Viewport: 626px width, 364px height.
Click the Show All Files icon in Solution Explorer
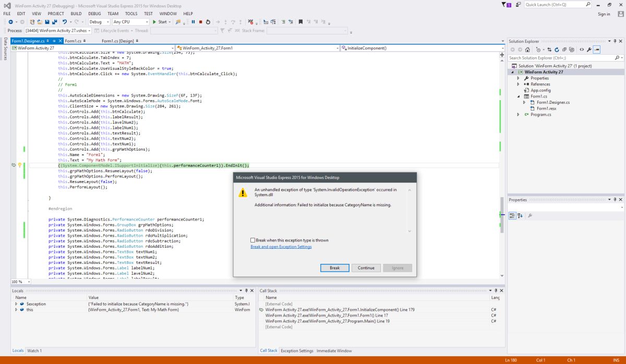(x=571, y=50)
